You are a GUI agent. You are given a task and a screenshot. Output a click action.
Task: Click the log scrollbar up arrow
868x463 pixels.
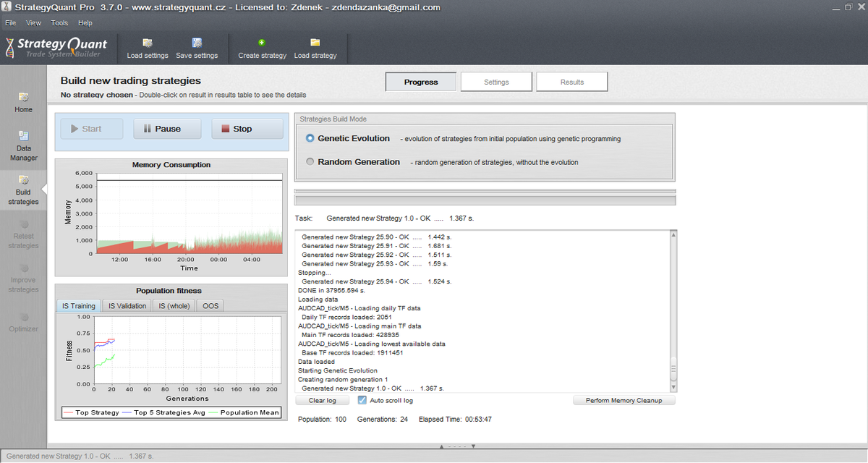(x=673, y=234)
